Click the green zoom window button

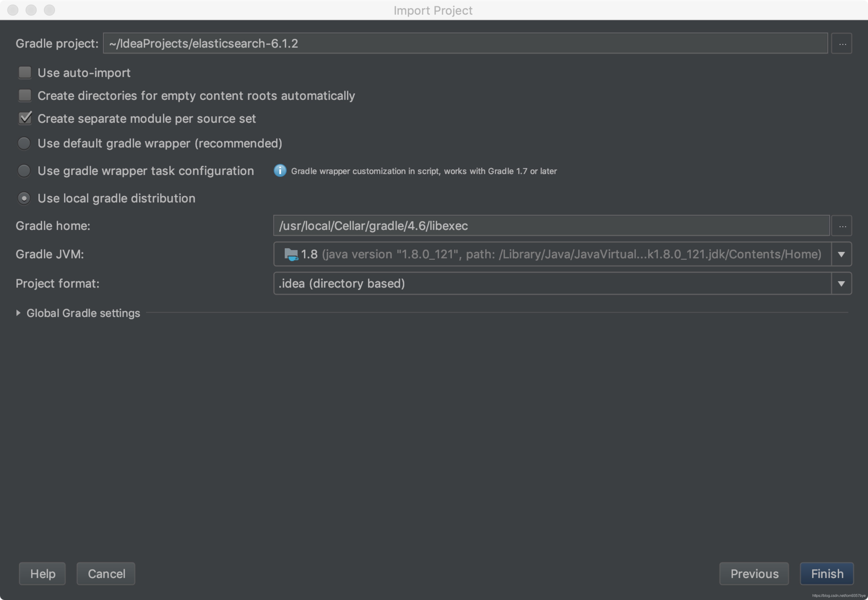49,10
